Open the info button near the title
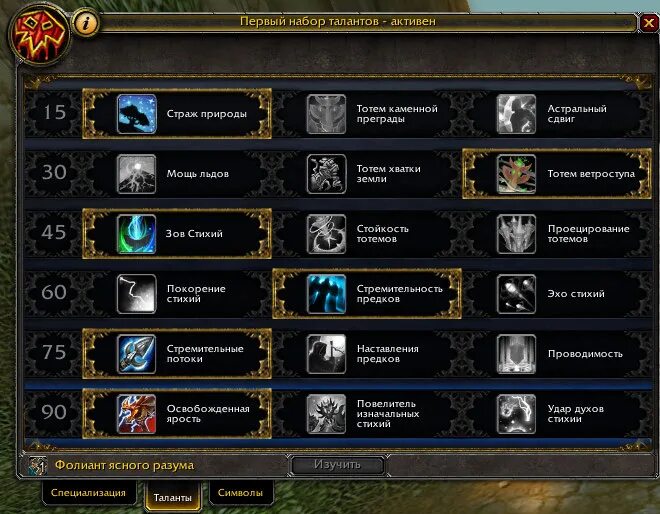Viewport: 660px width, 514px height. click(86, 23)
